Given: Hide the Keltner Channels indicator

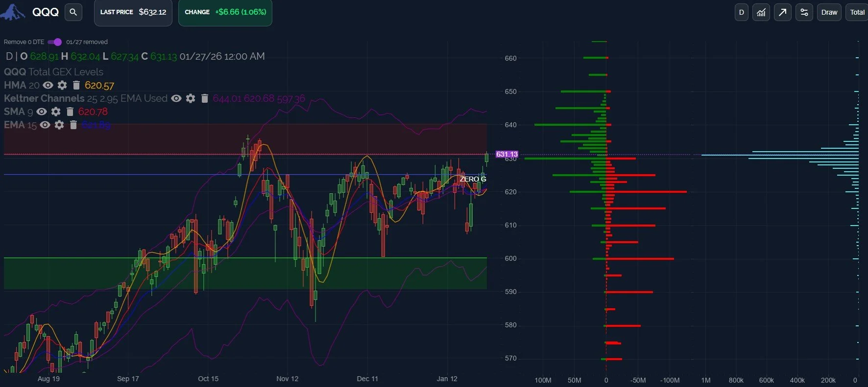Looking at the screenshot, I should [176, 98].
